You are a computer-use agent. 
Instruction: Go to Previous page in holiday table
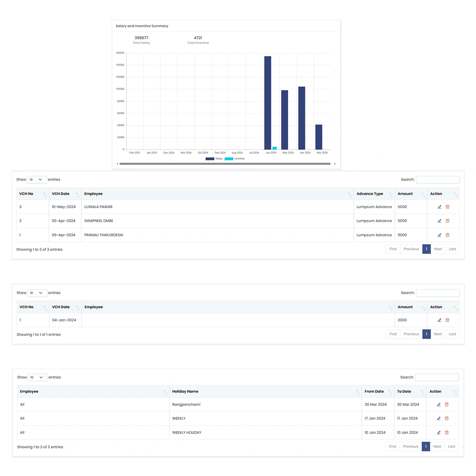[411, 446]
